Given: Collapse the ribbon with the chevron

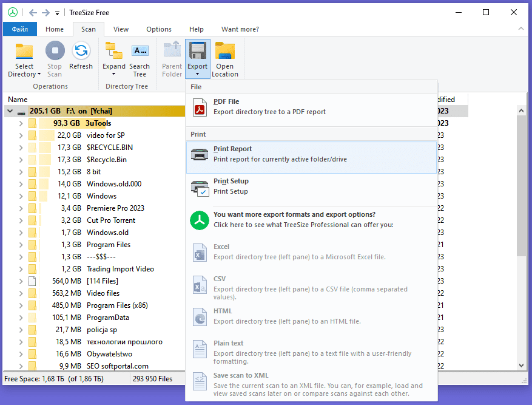Looking at the screenshot, I should 521,29.
